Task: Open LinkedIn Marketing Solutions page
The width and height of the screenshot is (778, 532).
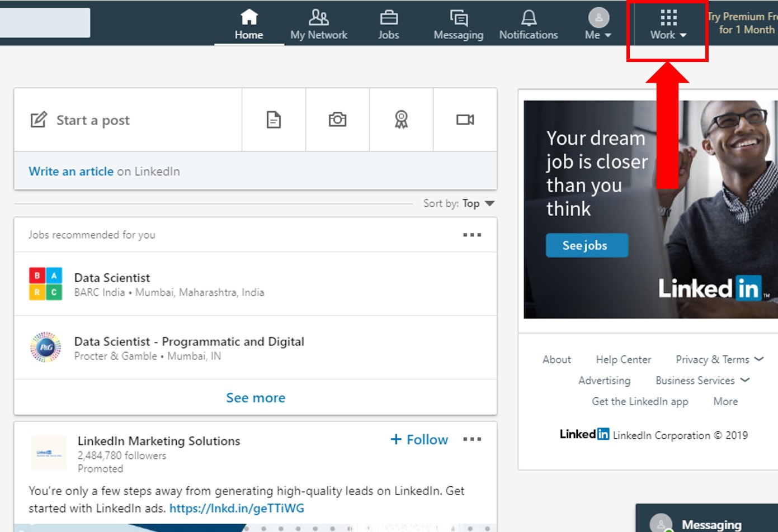Action: (159, 441)
